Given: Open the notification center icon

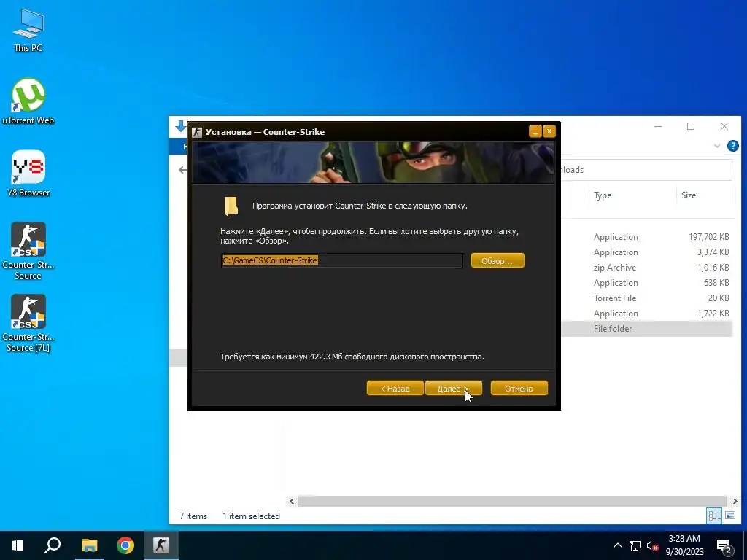Looking at the screenshot, I should pos(724,546).
